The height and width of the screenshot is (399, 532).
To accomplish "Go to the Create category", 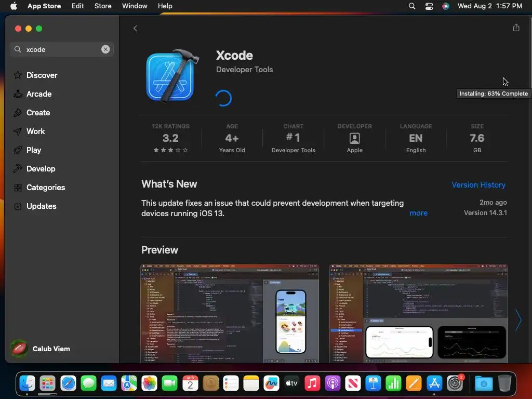I will point(32,112).
